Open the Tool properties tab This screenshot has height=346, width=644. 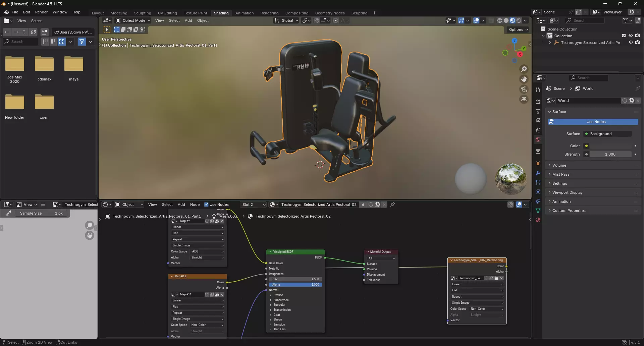tap(538, 90)
